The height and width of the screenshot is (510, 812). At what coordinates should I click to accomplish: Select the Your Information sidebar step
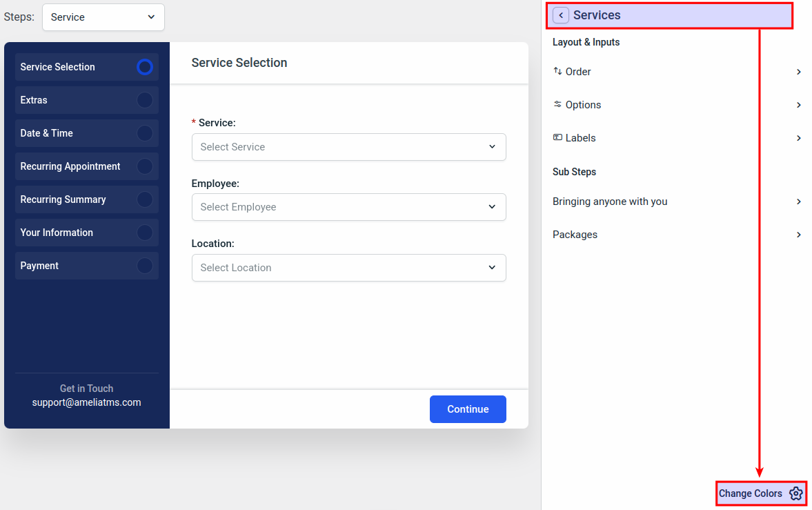pyautogui.click(x=86, y=233)
